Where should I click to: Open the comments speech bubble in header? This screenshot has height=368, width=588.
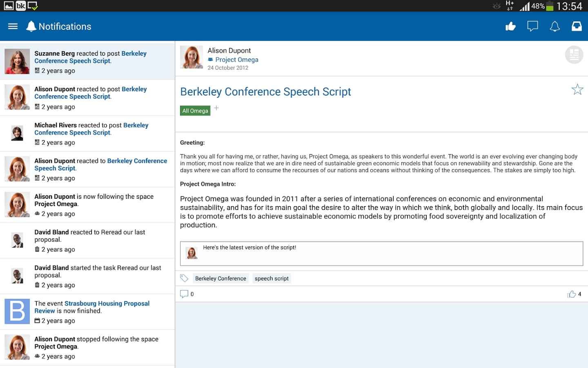point(532,27)
